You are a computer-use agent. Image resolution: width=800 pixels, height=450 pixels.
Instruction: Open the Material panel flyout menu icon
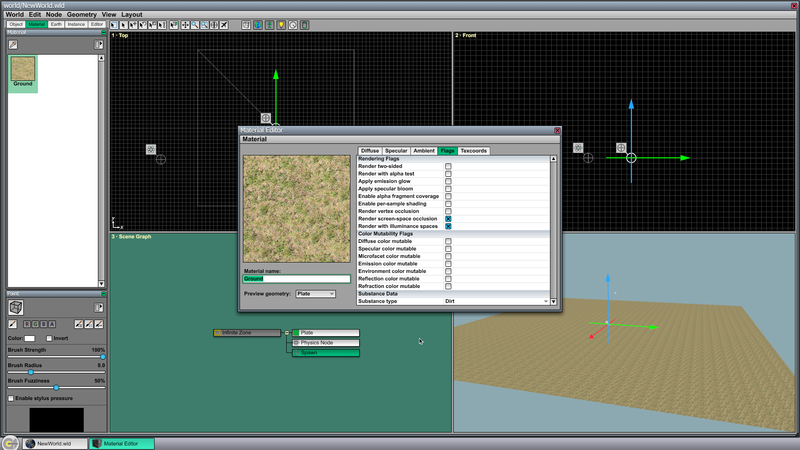click(x=99, y=45)
